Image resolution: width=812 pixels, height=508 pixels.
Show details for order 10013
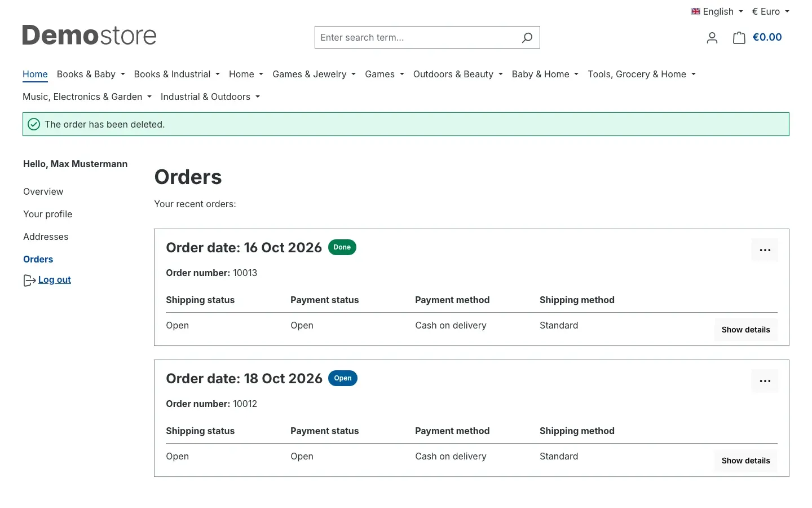[x=745, y=330]
